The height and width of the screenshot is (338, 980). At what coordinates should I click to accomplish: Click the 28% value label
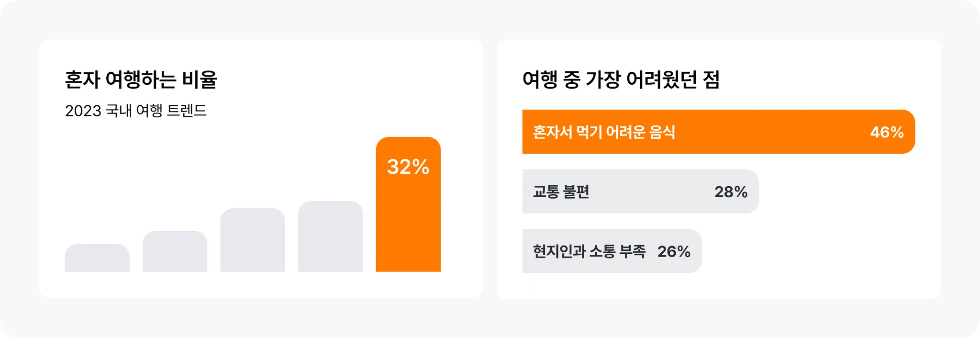(x=731, y=192)
